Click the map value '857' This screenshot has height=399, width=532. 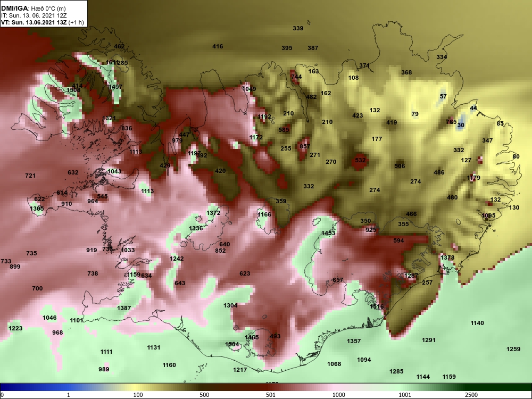[305, 146]
